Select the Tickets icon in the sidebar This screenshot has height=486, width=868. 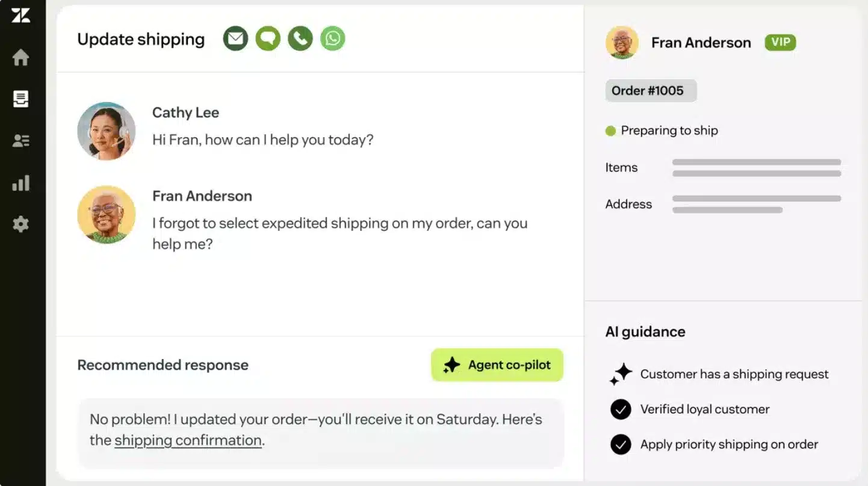[x=21, y=99]
